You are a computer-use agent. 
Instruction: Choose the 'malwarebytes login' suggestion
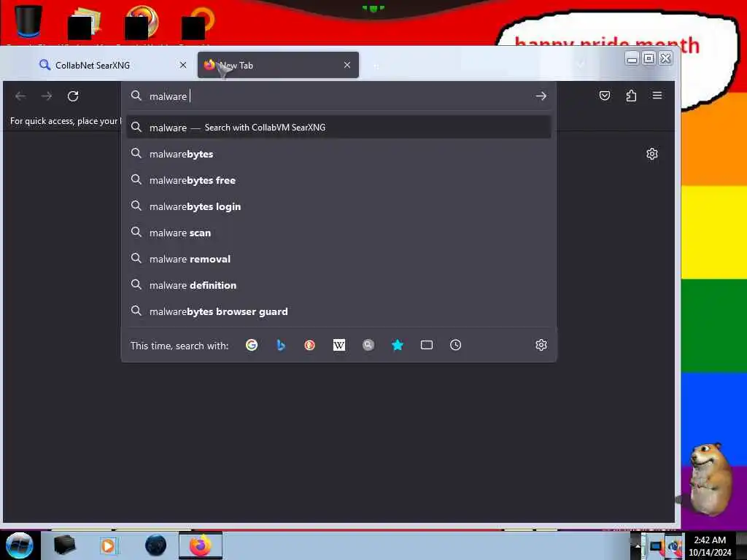[x=338, y=206]
